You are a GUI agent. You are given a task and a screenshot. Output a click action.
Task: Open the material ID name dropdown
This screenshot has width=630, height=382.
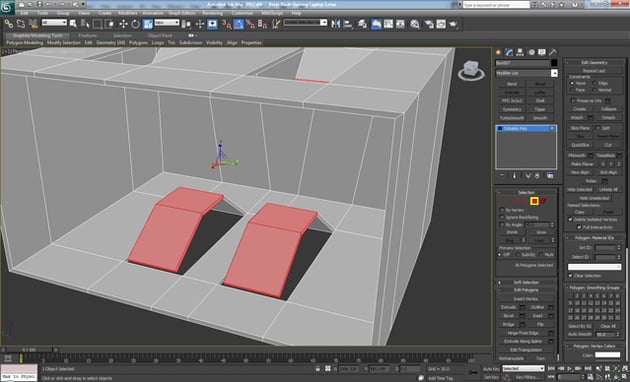click(594, 267)
